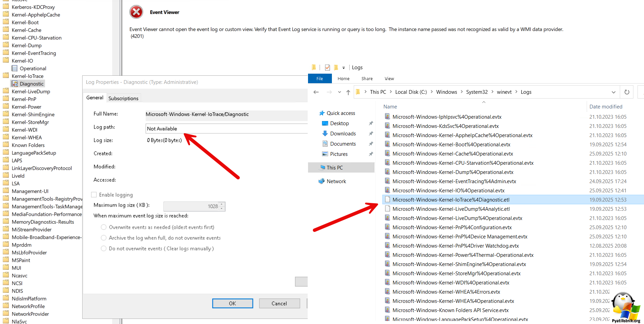Screen dimensions: 644x324
Task: Refresh the Logs folder view
Action: click(627, 92)
